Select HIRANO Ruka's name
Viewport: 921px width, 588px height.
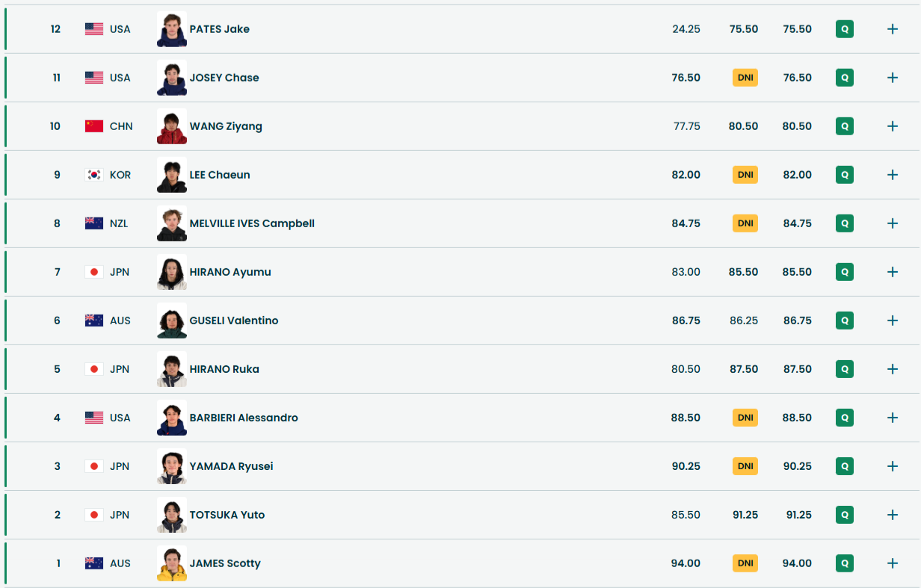coord(224,369)
